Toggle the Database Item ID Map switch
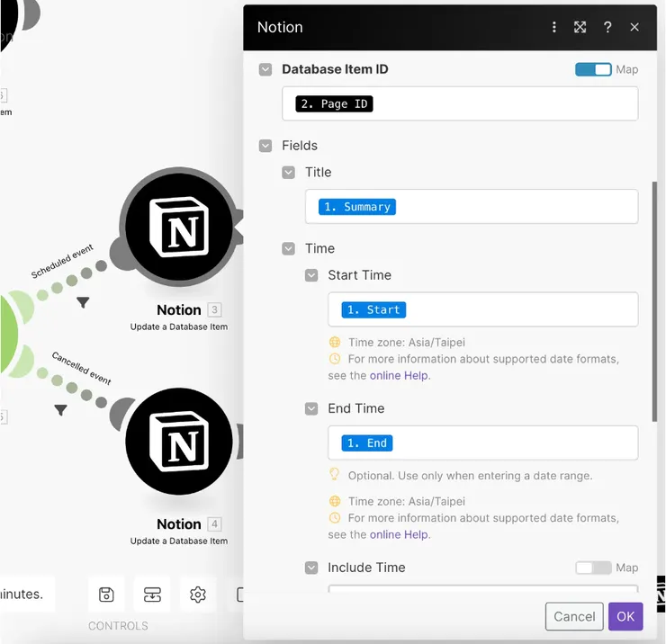This screenshot has width=666, height=644. [593, 69]
